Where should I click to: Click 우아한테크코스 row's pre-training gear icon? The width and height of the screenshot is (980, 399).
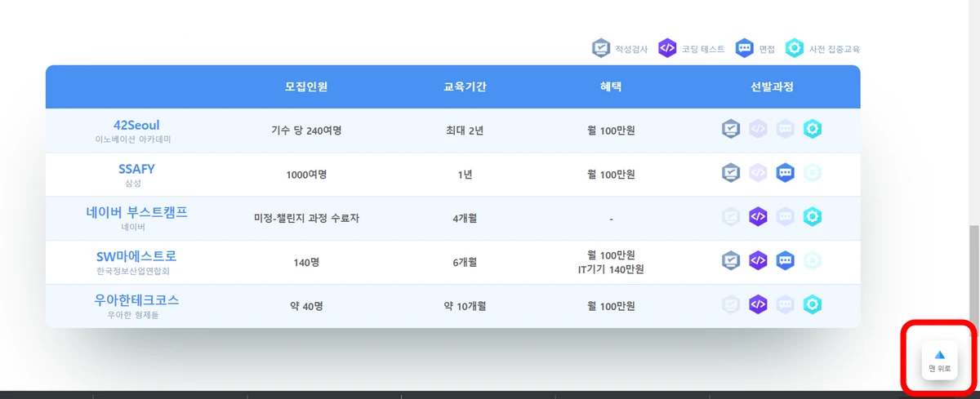pos(812,305)
